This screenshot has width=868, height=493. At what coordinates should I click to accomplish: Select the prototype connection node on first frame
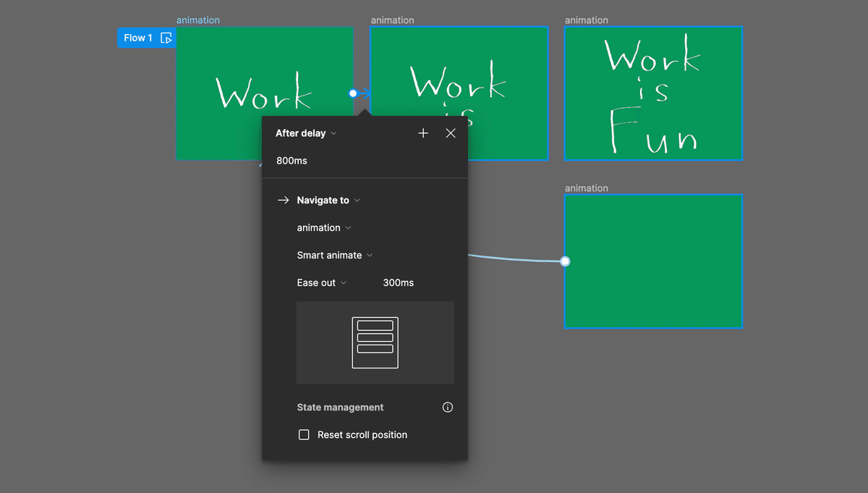353,93
